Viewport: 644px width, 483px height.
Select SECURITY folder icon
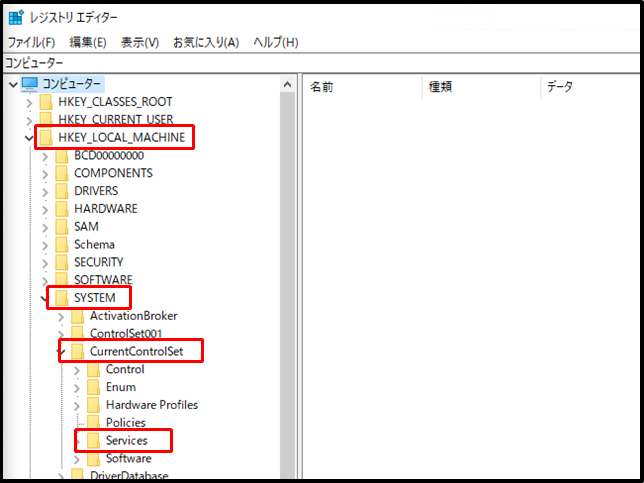(62, 262)
